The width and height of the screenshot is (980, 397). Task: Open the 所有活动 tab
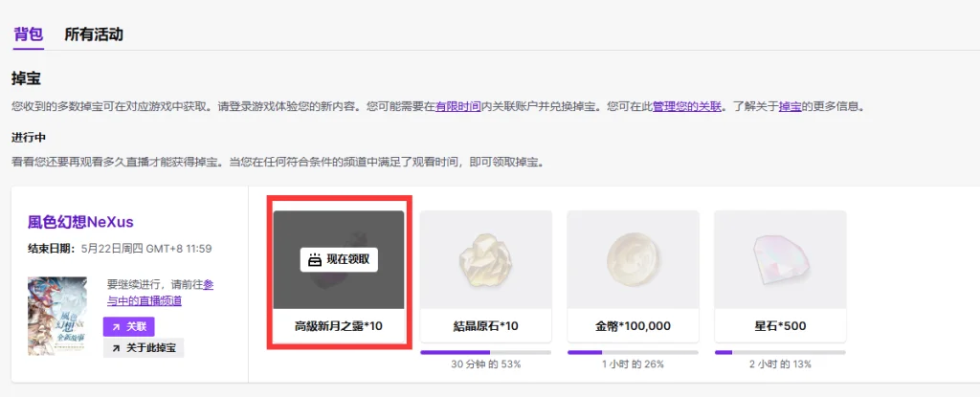pyautogui.click(x=94, y=34)
